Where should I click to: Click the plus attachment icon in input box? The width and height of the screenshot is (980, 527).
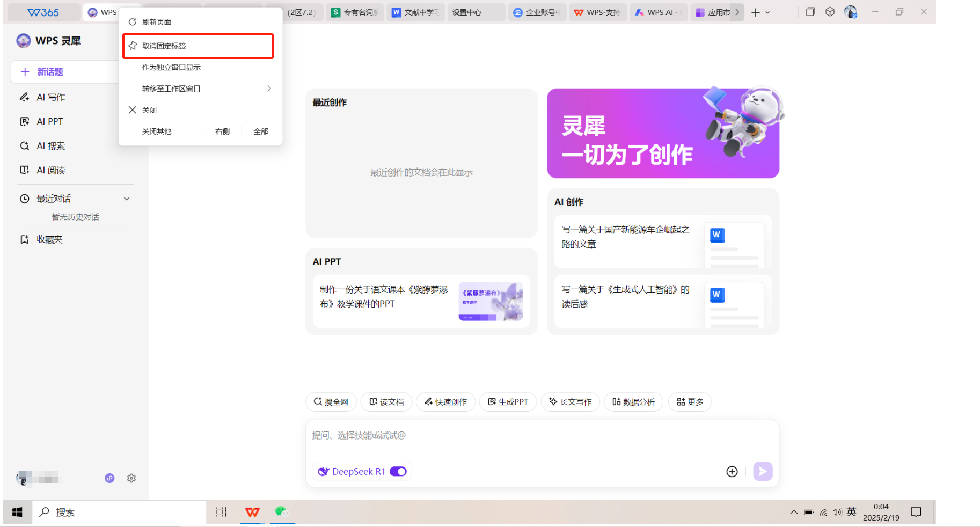click(x=732, y=471)
